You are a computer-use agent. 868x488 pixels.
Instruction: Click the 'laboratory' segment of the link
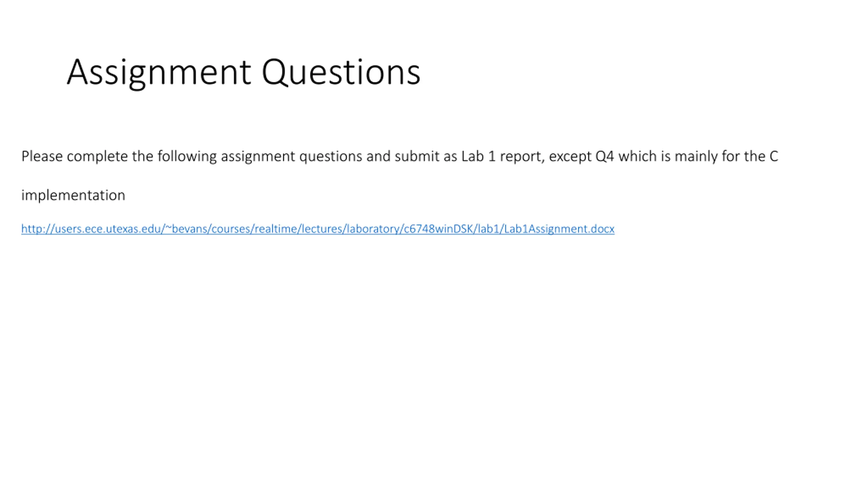click(373, 229)
